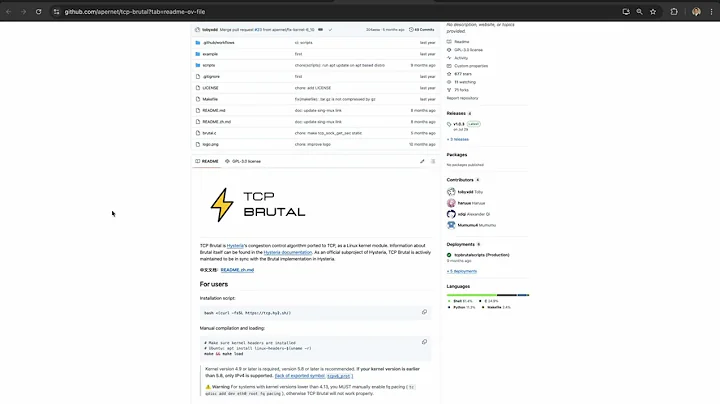This screenshot has width=720, height=404.
Task: Open the Releases heading link
Action: coord(459,113)
